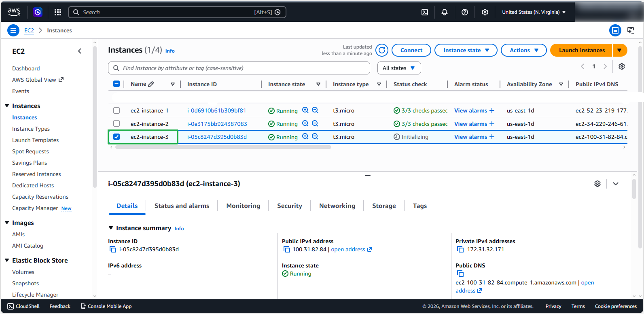Go to next page of instances
This screenshot has height=314, width=644.
pyautogui.click(x=605, y=66)
